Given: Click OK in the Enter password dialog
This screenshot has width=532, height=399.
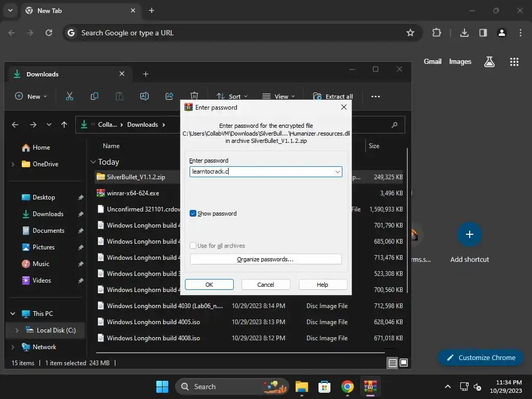Looking at the screenshot, I should pos(209,285).
